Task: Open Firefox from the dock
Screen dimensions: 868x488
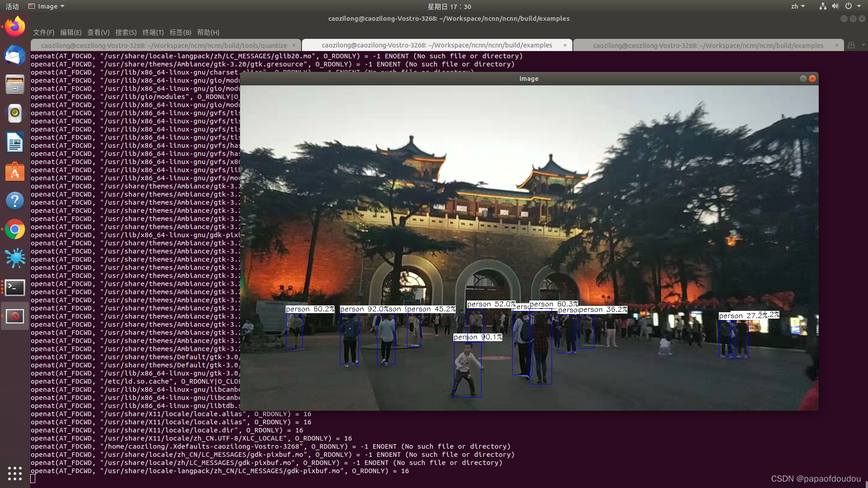Action: [15, 27]
